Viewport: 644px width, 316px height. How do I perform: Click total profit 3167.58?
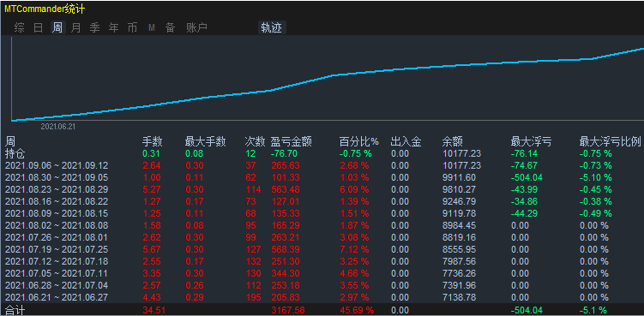[x=287, y=310]
